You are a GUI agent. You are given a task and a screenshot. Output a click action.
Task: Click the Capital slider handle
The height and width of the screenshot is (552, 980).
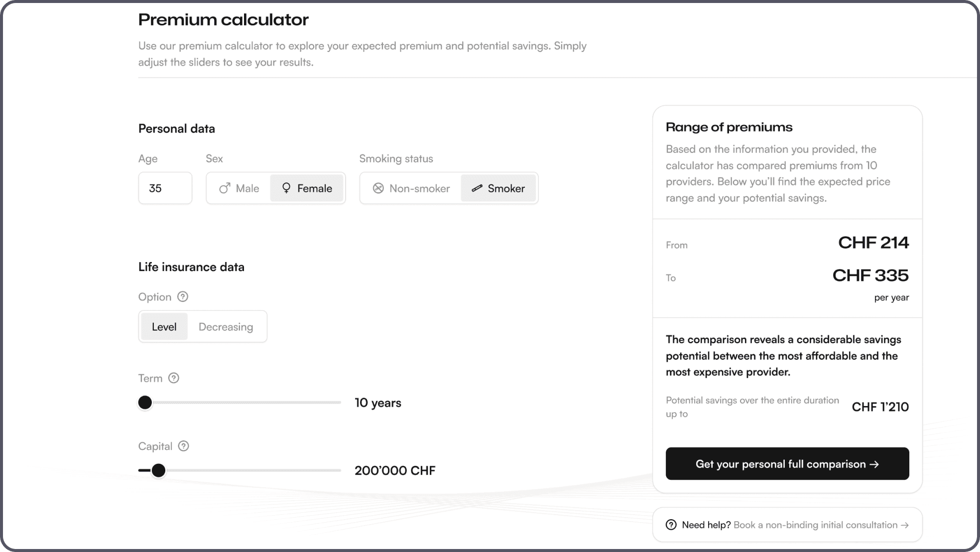[158, 470]
